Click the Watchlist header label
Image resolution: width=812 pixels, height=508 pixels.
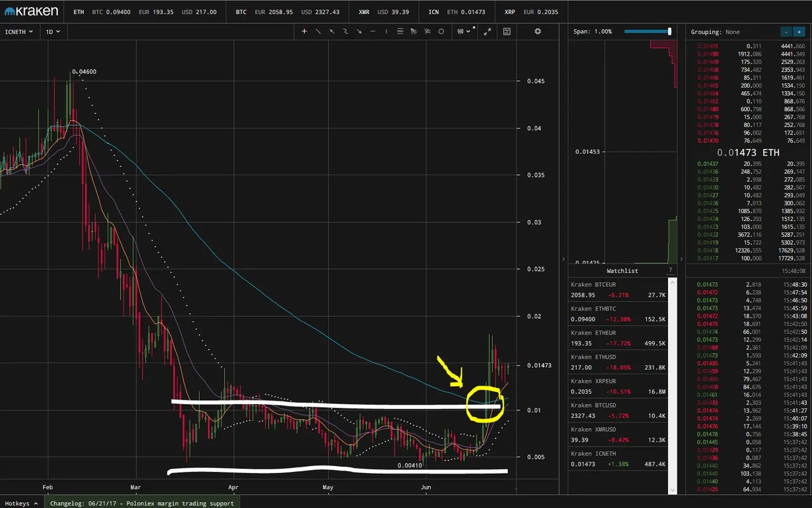point(622,271)
